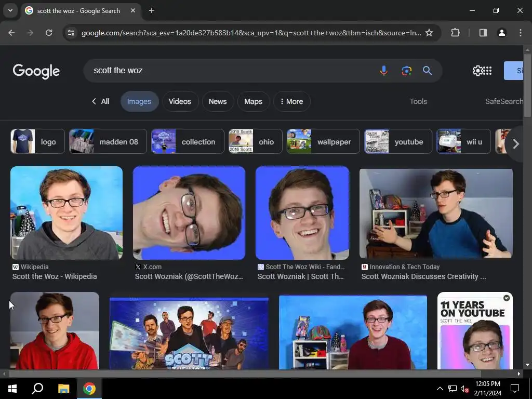Viewport: 532px width, 399px height.
Task: Open the SafeSearch settings
Action: pyautogui.click(x=504, y=101)
